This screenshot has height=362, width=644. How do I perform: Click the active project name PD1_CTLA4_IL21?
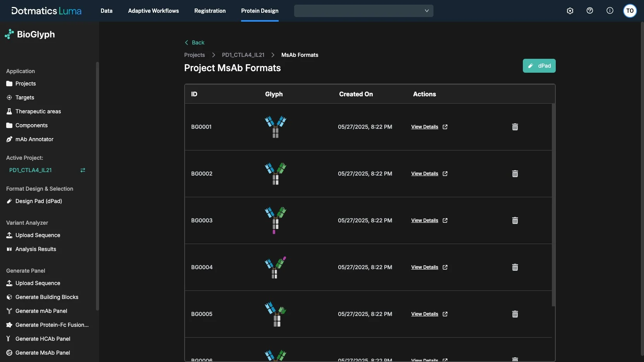pyautogui.click(x=31, y=170)
